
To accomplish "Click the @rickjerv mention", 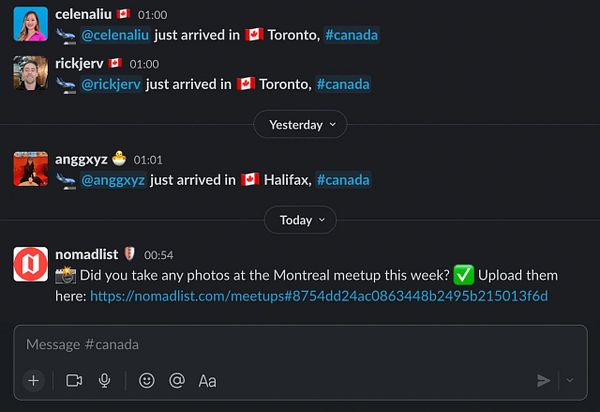I will 111,84.
